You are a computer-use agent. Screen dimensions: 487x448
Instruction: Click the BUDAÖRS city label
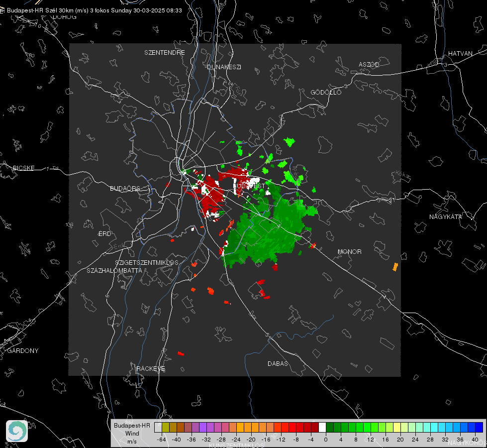tap(125, 188)
